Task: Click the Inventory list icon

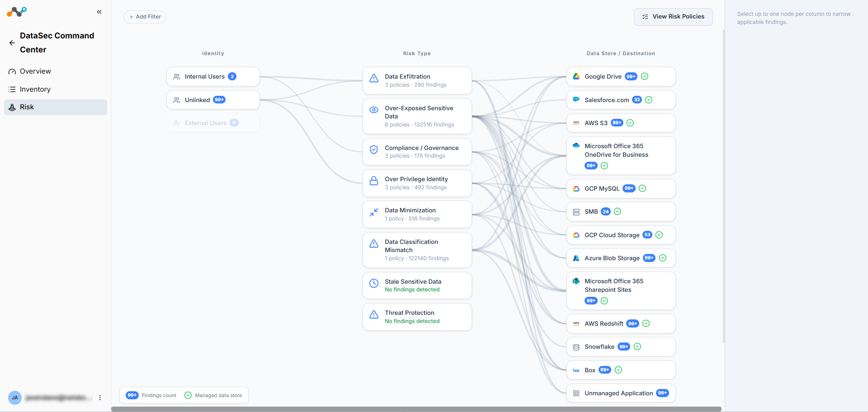Action: (12, 89)
